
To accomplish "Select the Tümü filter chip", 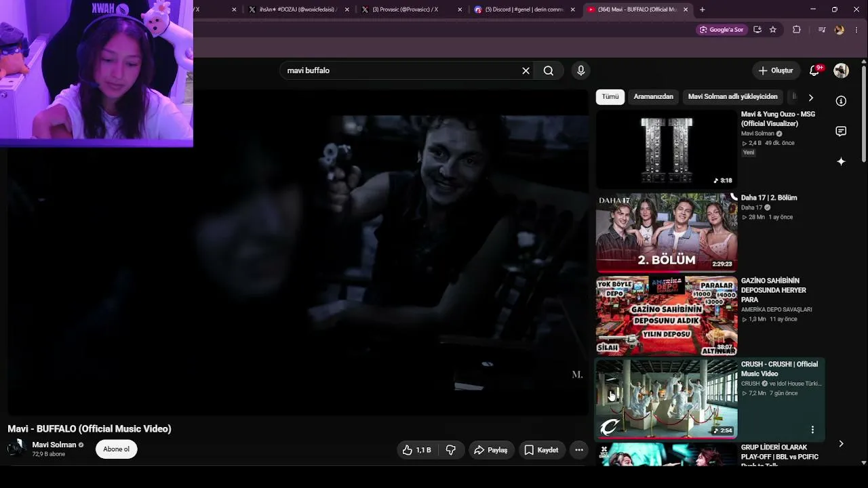I will [610, 97].
